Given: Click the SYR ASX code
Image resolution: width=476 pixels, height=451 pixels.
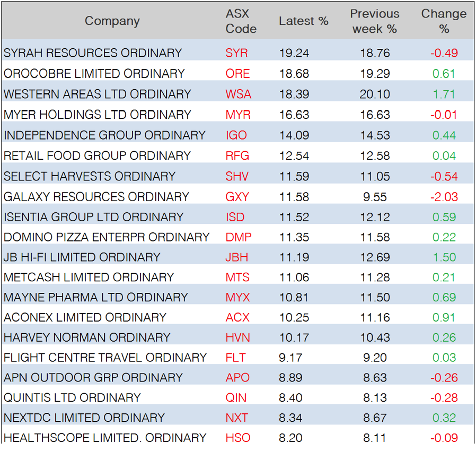Looking at the screenshot, I should coord(236,53).
